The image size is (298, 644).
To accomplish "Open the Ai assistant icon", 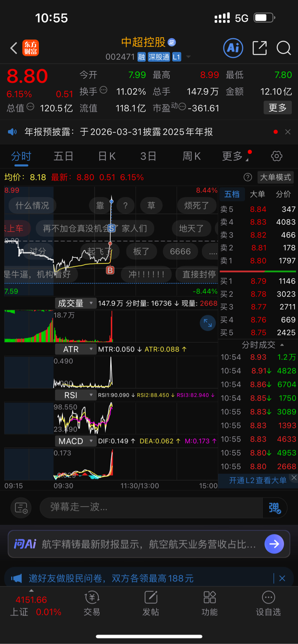I will (233, 48).
